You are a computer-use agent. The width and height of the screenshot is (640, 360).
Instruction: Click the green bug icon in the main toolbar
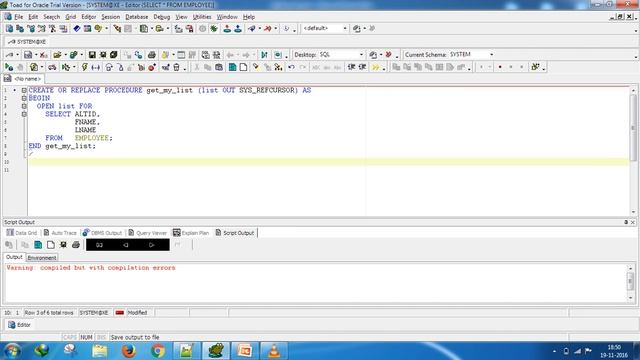(214, 29)
